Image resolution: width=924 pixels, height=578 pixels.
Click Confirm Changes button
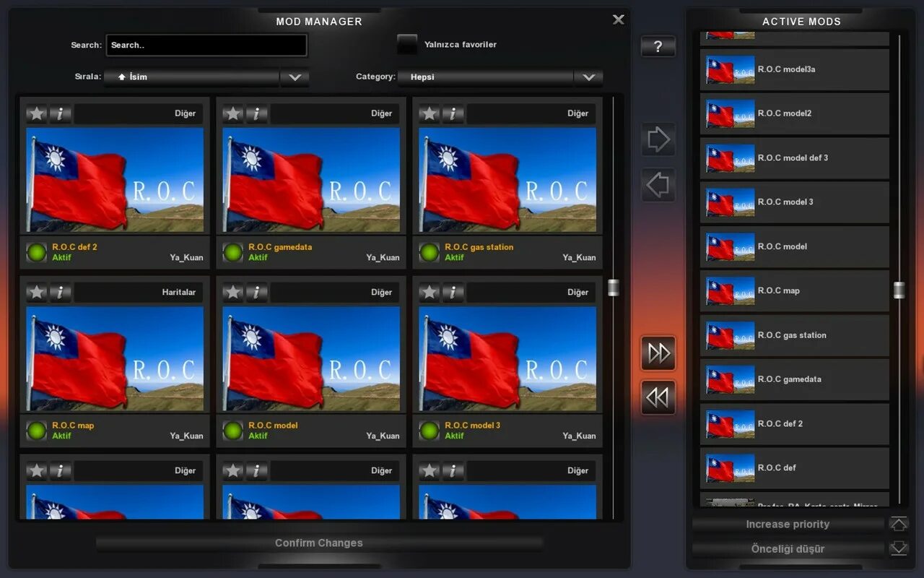pos(319,543)
